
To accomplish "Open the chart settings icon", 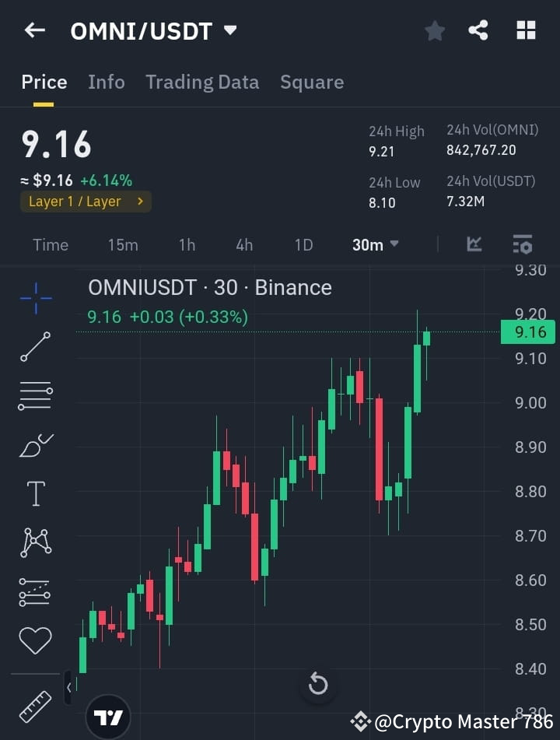I will [x=522, y=244].
